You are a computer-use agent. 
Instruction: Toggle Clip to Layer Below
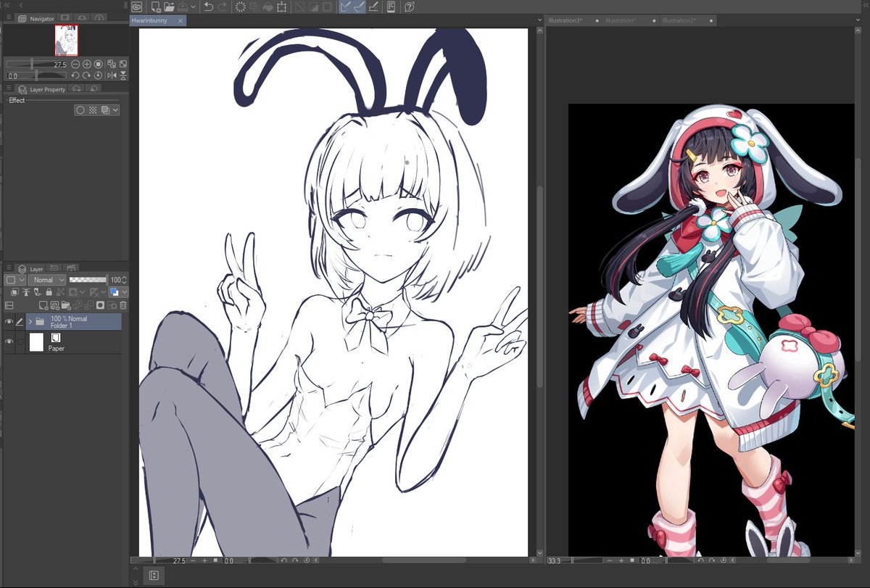tap(14, 291)
